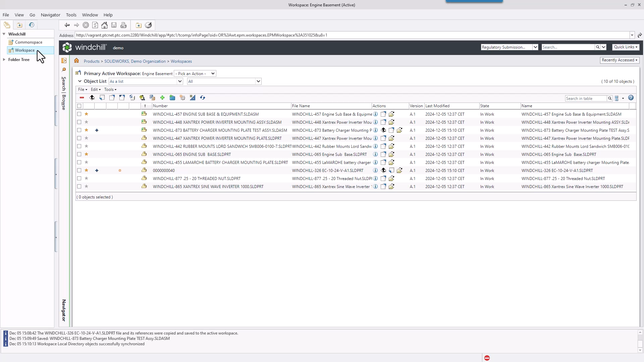This screenshot has height=362, width=644.
Task: Click the Check Out icon in table toolbar
Action: click(x=112, y=98)
